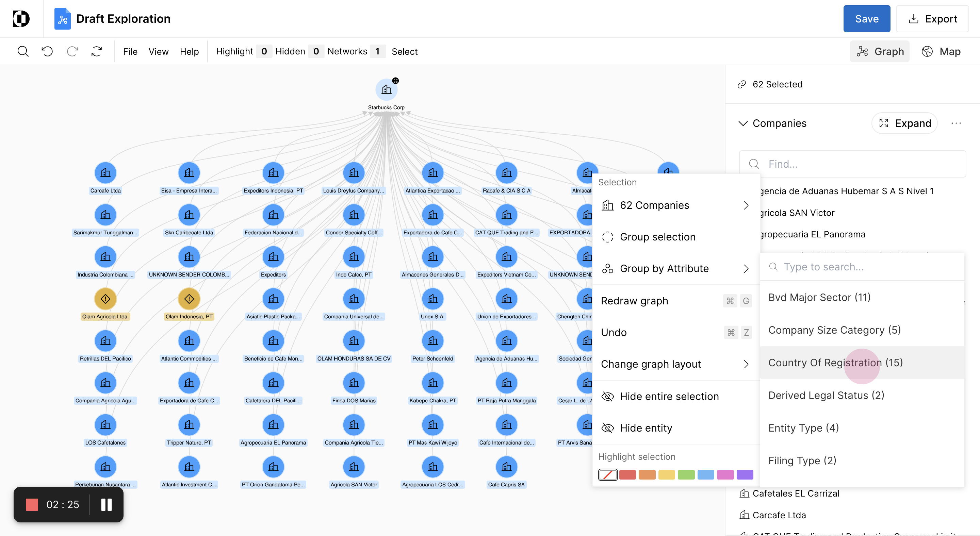Select Country Of Registration attribute

pos(835,363)
